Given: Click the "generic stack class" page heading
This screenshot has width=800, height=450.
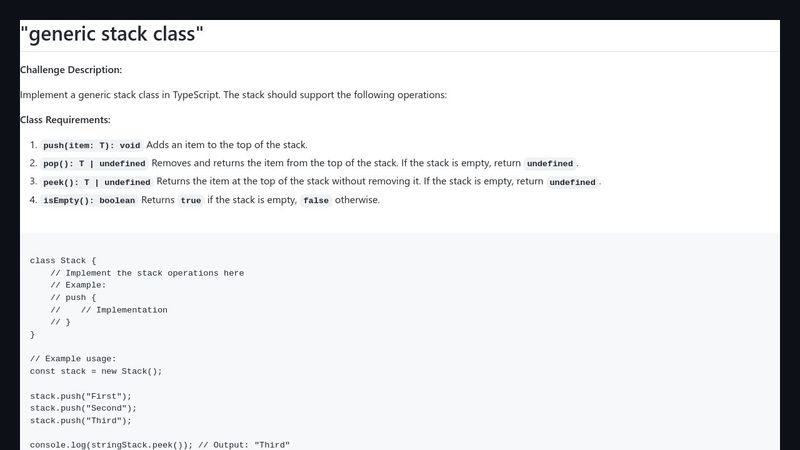Looking at the screenshot, I should (x=112, y=34).
